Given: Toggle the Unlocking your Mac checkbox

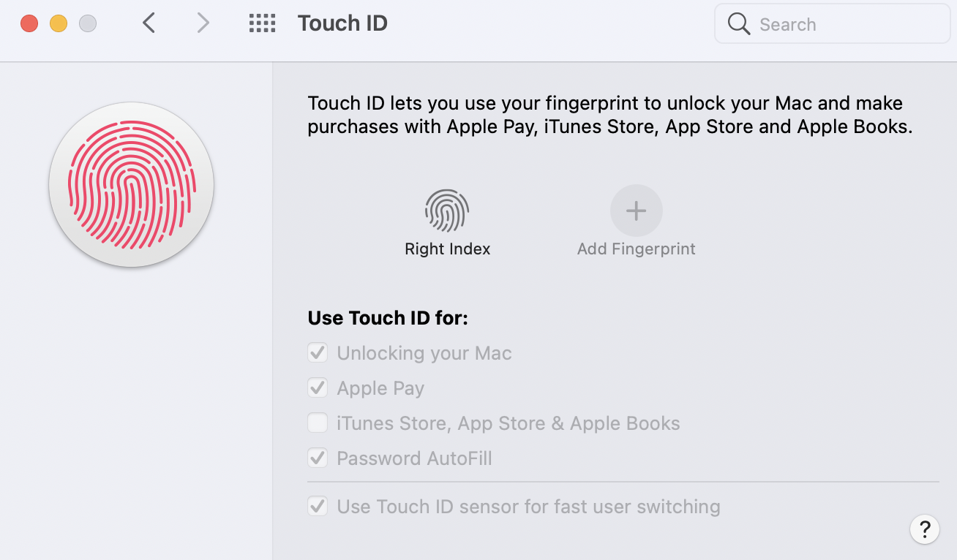Looking at the screenshot, I should 318,353.
